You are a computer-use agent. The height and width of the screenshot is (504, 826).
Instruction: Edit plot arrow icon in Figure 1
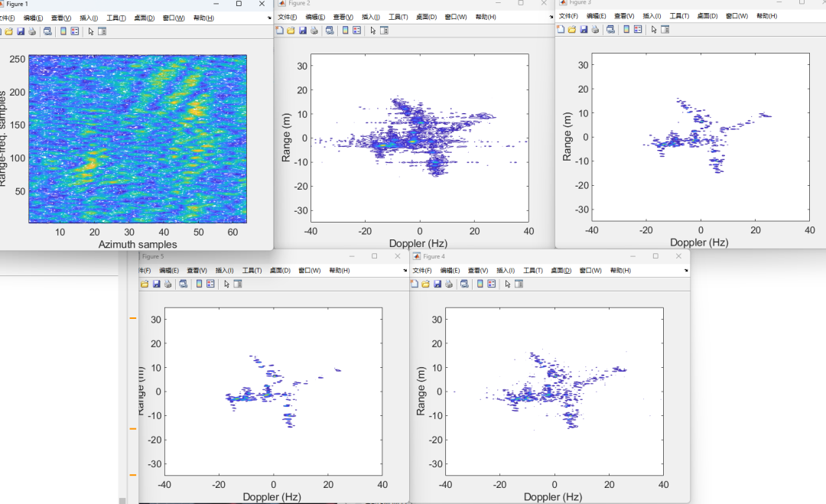pyautogui.click(x=90, y=31)
